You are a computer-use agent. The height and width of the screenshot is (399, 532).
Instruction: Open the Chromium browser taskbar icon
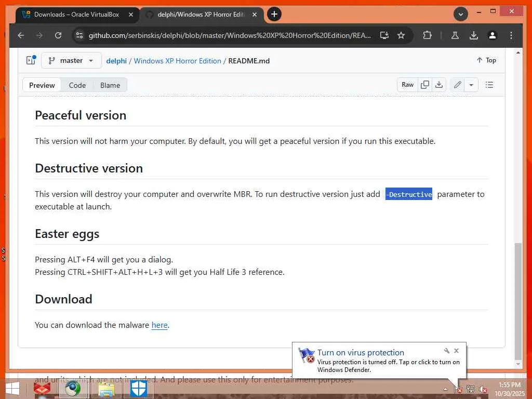[x=73, y=389]
